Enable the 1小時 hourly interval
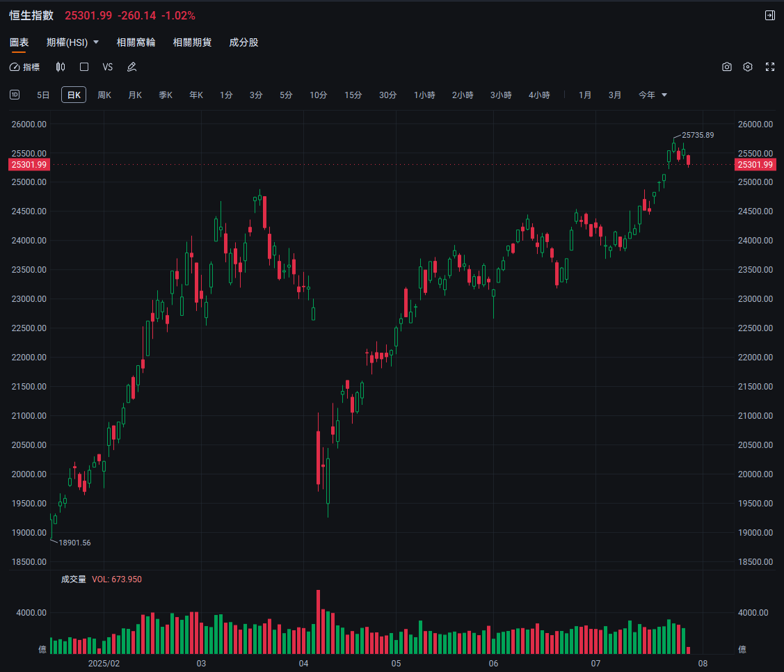 [424, 95]
